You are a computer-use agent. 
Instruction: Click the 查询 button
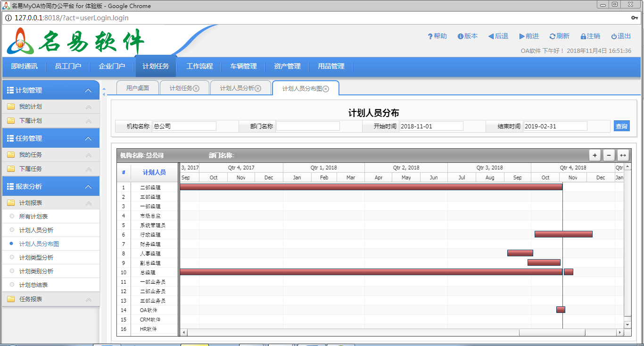coord(621,126)
